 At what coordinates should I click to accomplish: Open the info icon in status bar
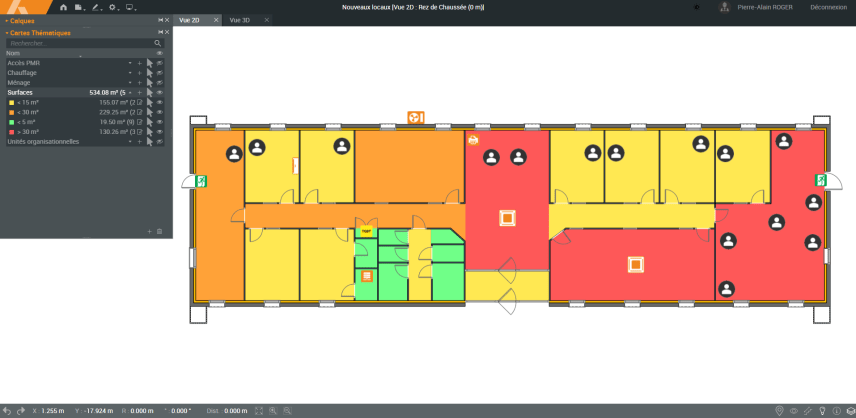(x=836, y=411)
